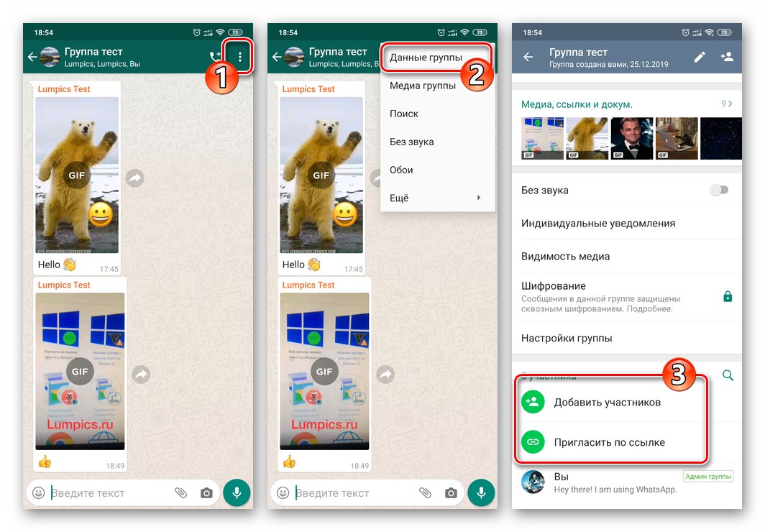765x532 pixels.
Task: Search participants with magnifier icon
Action: click(x=728, y=375)
